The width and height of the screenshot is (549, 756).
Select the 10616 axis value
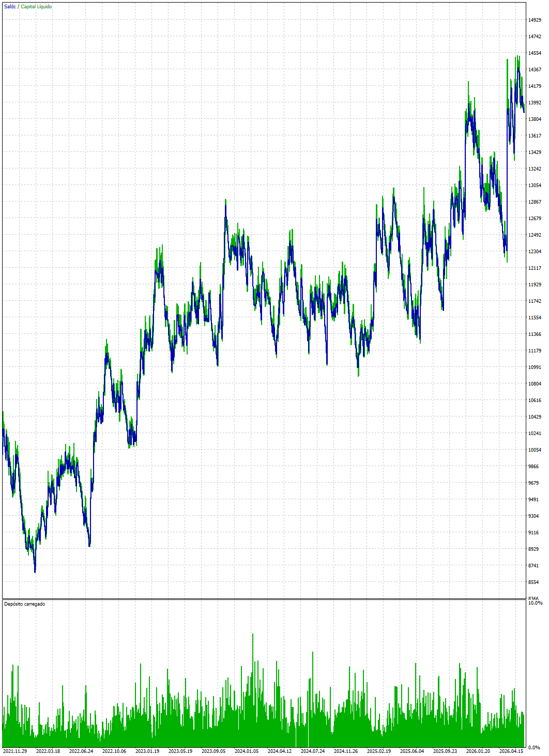coord(535,400)
